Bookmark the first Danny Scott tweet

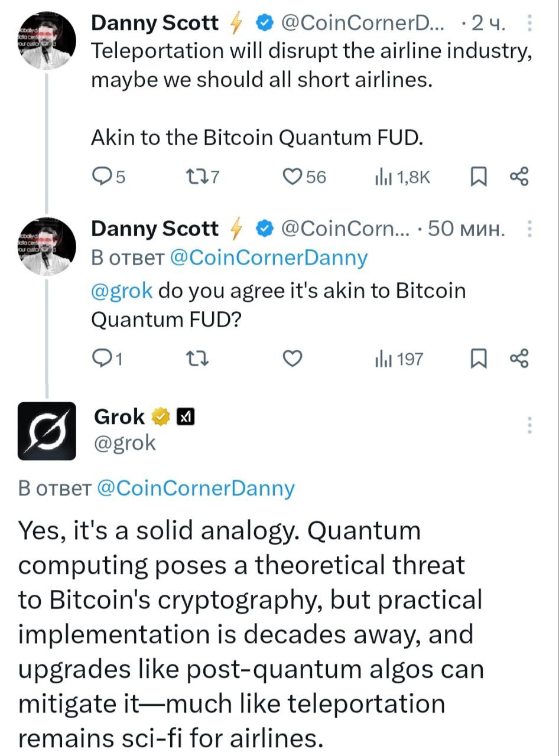tap(478, 176)
